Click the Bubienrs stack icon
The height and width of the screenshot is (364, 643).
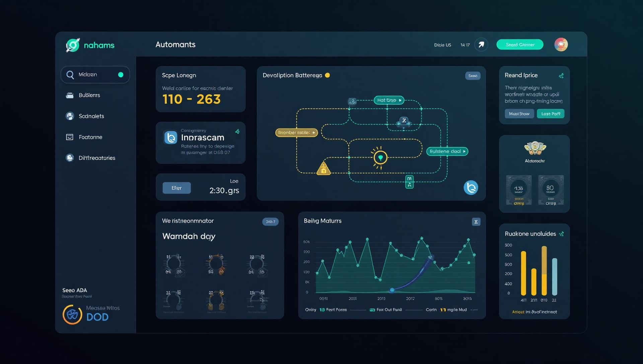pos(70,95)
